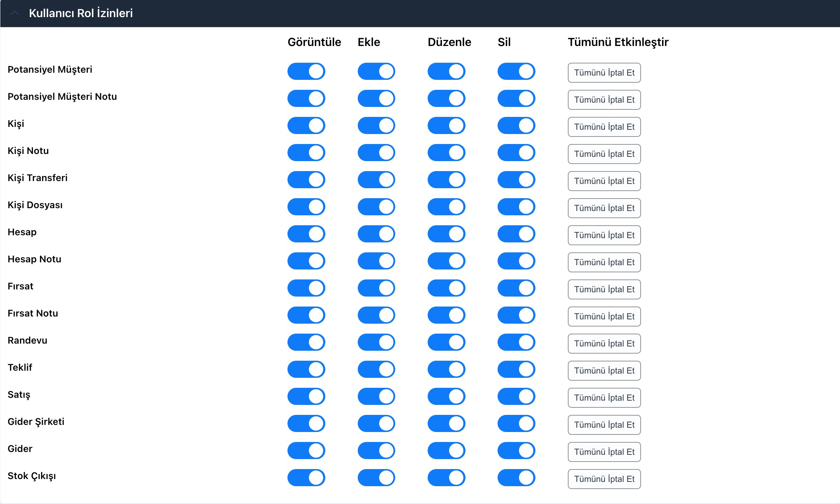Viewport: 840px width, 504px height.
Task: Toggle Sil switch in Kişi row
Action: pos(516,125)
